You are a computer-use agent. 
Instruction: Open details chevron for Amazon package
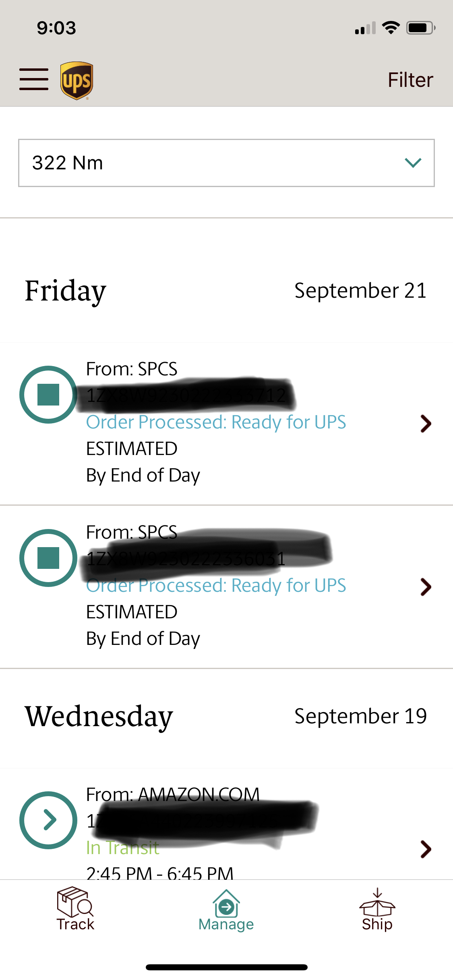pos(426,849)
